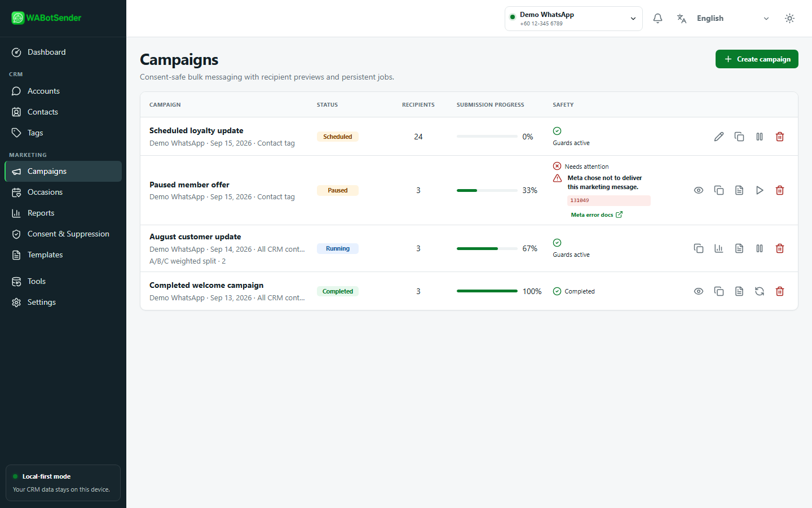Select Campaigns in the sidebar

[x=63, y=171]
